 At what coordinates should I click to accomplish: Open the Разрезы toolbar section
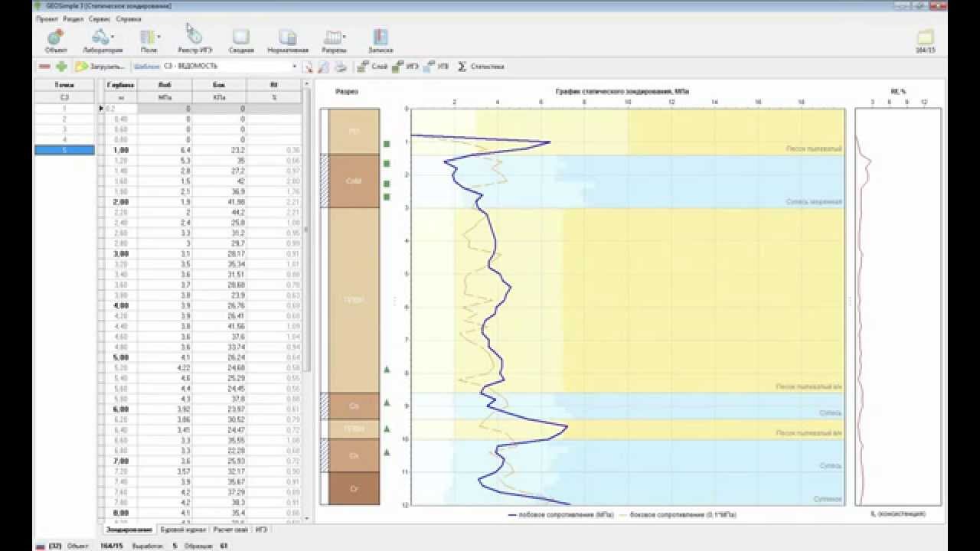tap(334, 40)
